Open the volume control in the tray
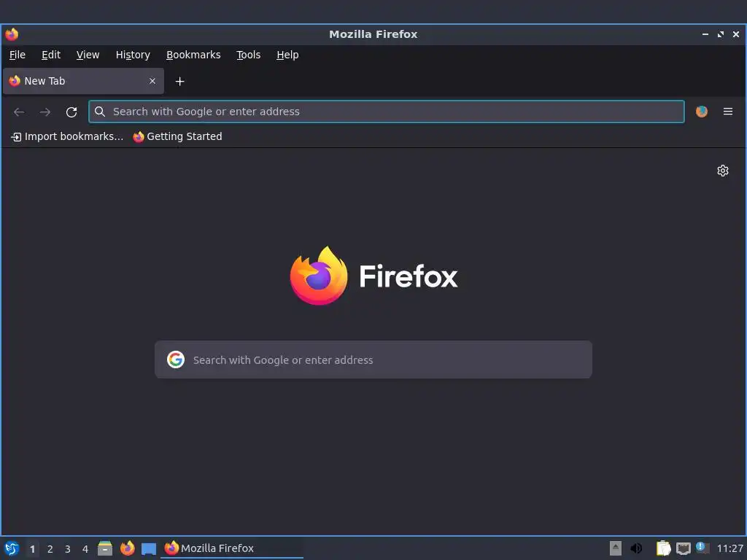The image size is (747, 560). tap(636, 548)
